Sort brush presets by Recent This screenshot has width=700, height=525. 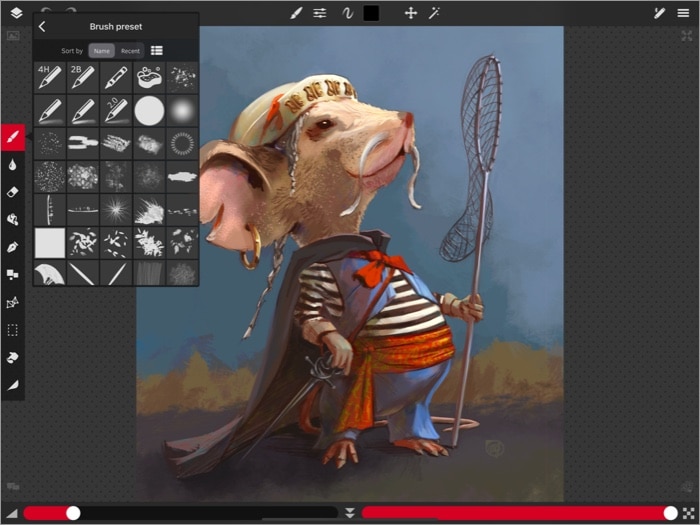(130, 50)
